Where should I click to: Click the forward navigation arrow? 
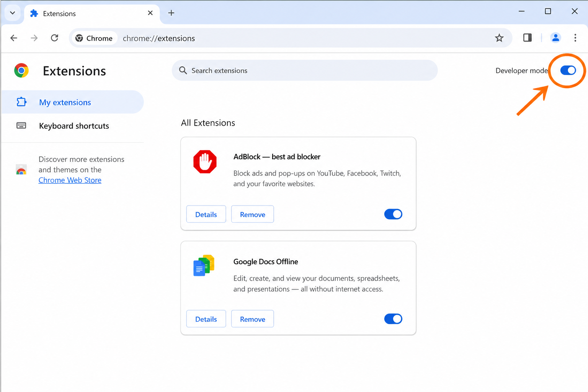click(x=34, y=38)
